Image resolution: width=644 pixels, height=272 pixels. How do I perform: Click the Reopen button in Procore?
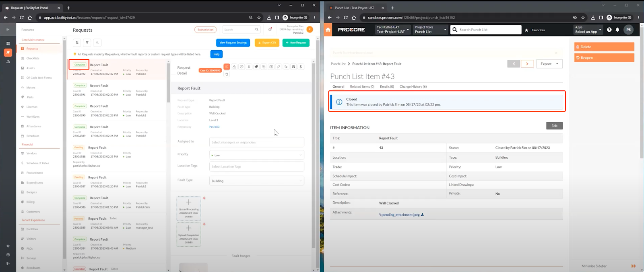(604, 58)
